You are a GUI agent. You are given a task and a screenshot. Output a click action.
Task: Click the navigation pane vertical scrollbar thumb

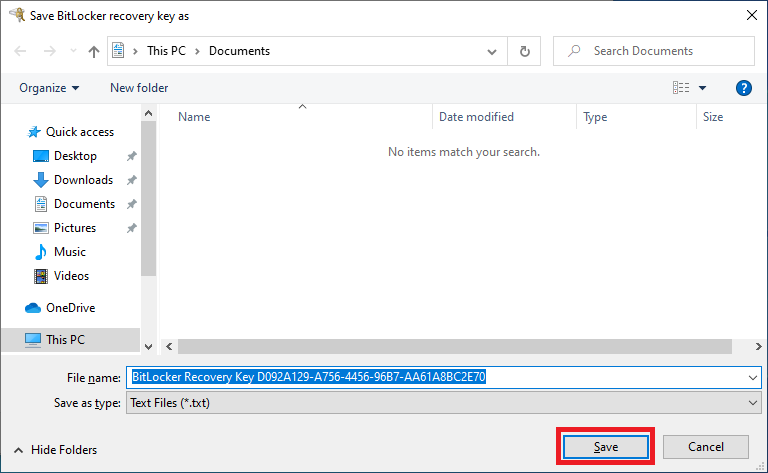[x=148, y=198]
